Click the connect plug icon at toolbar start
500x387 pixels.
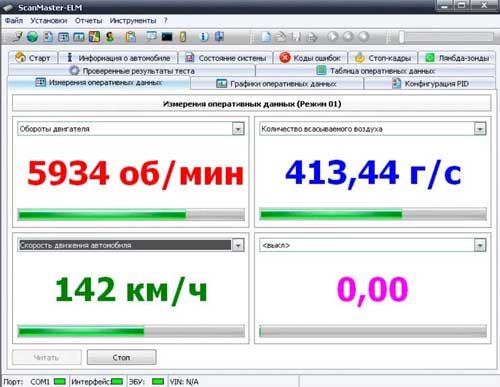click(x=17, y=37)
